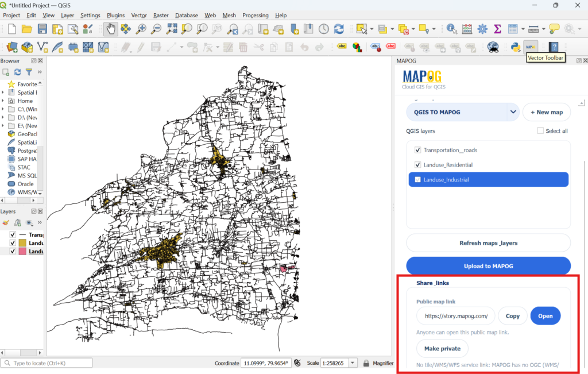Open the Vector menu
Screen dimensions: 588x374
(139, 16)
